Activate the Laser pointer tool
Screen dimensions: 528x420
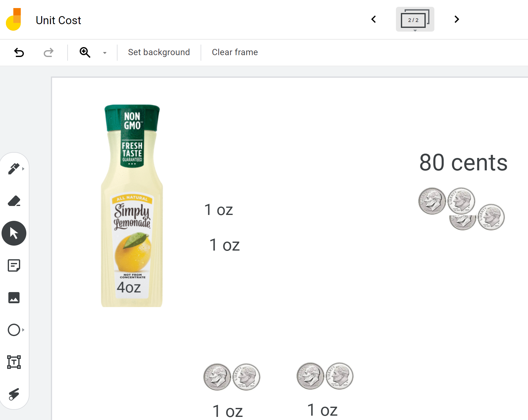(x=14, y=394)
